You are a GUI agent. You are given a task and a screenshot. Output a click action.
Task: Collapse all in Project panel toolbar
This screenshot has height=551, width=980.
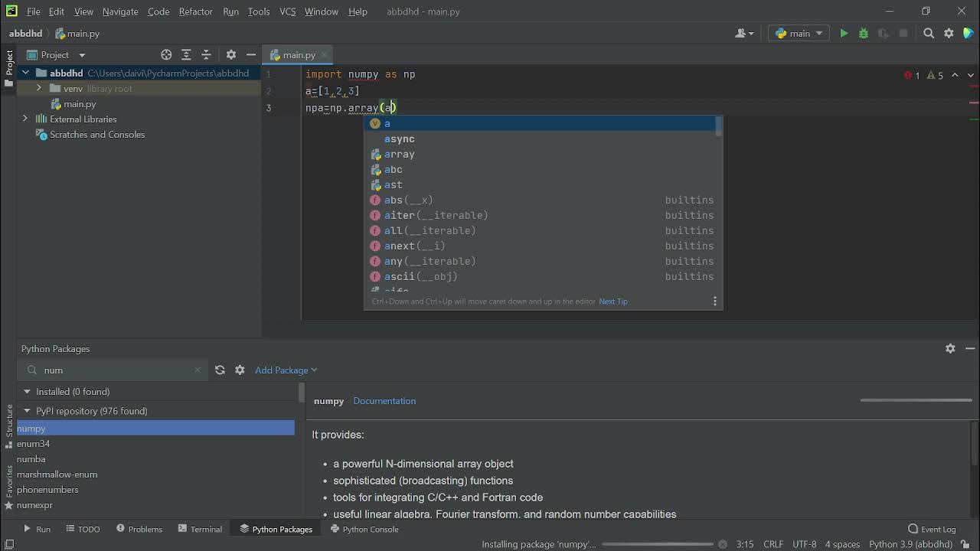coord(206,55)
